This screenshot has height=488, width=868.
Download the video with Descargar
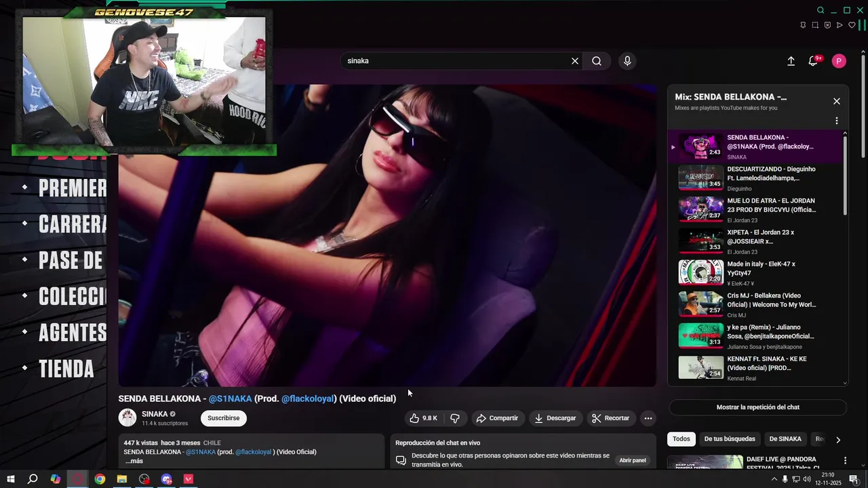(555, 418)
